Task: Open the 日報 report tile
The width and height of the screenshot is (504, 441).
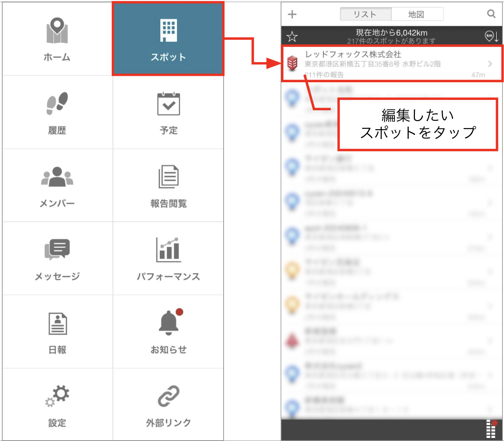Action: tap(57, 332)
